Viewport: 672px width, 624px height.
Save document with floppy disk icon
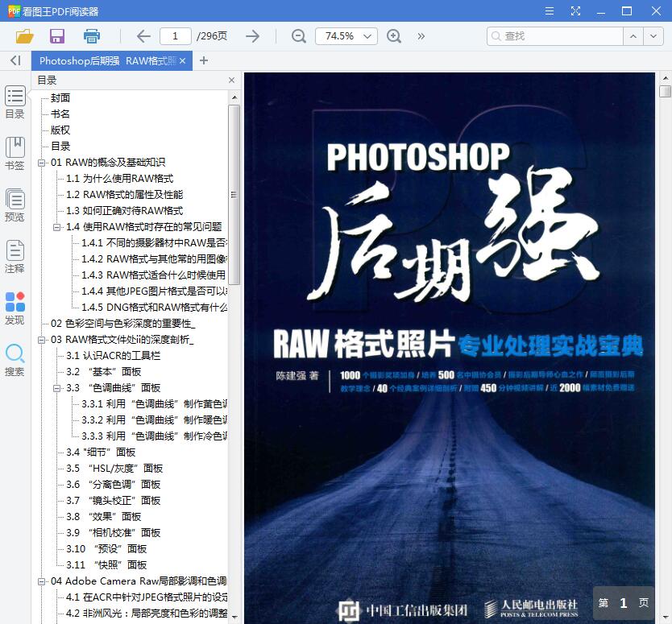[57, 36]
